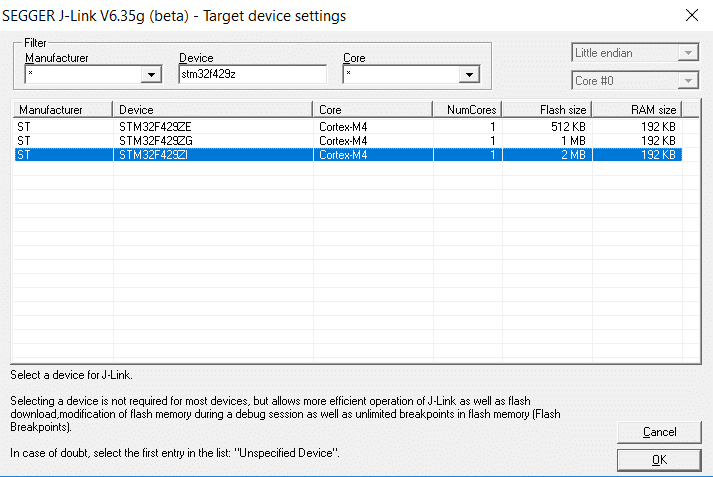Open the Core #0 dropdown
The width and height of the screenshot is (713, 477).
(687, 82)
